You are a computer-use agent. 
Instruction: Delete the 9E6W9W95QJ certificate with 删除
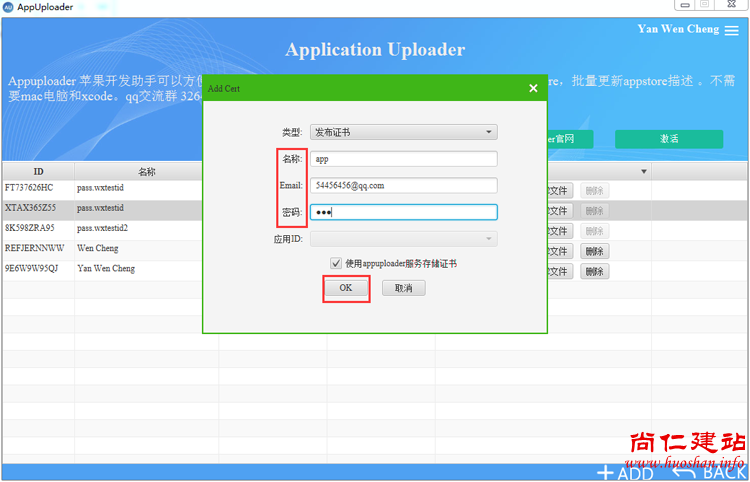tap(595, 271)
